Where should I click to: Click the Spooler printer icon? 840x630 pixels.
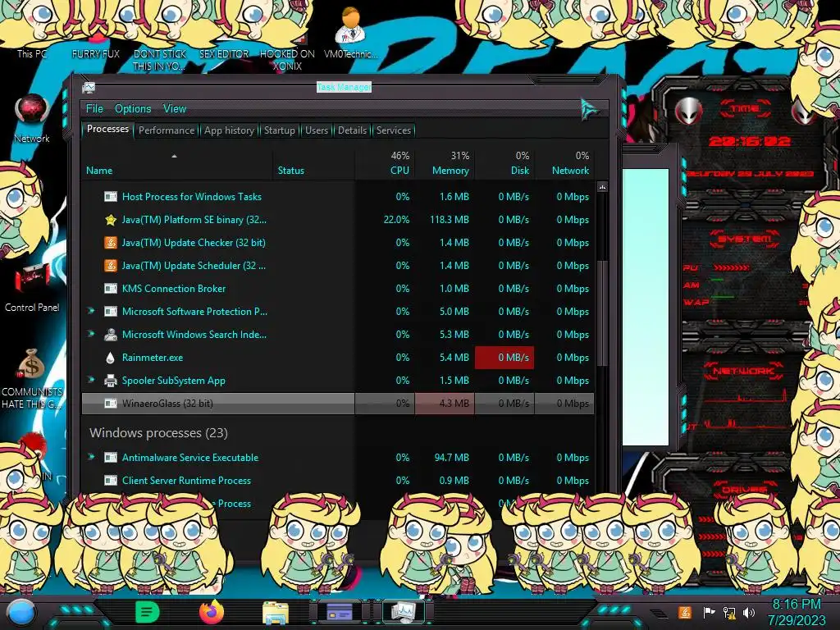[111, 381]
